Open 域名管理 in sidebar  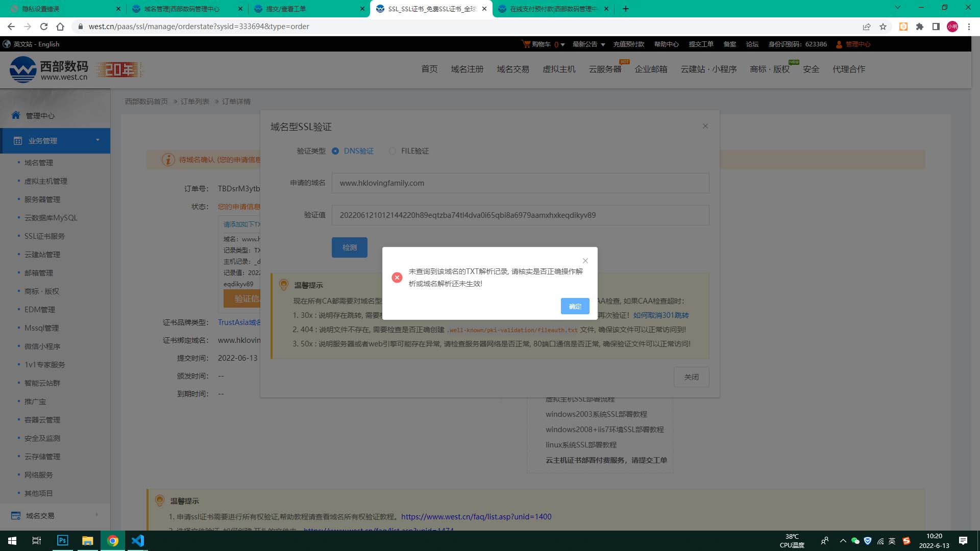[39, 163]
